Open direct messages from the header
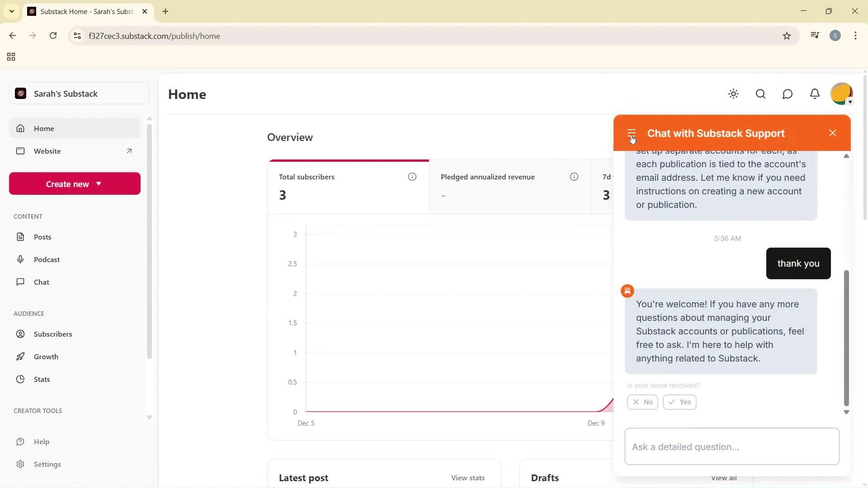 click(x=788, y=94)
